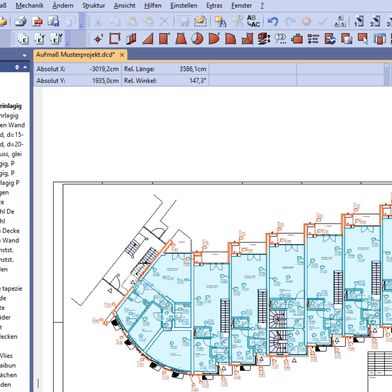Click the Absolut Y value field

click(x=105, y=80)
